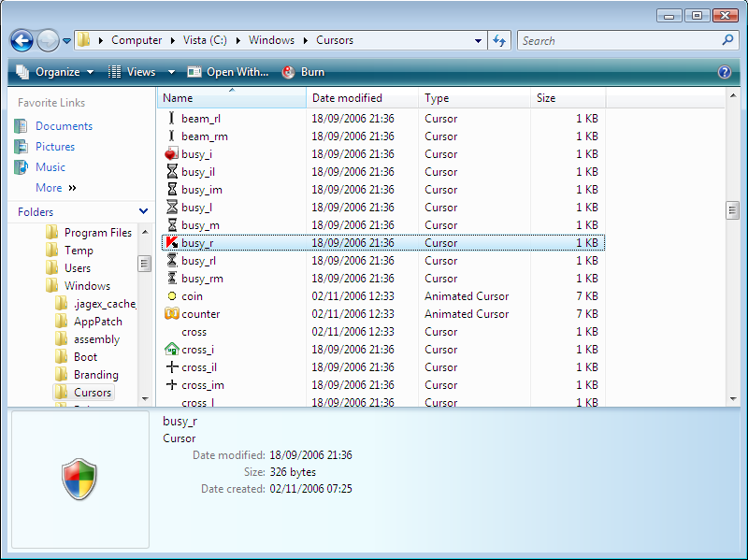Click the cross_i green house icon
The height and width of the screenshot is (560, 748).
172,349
